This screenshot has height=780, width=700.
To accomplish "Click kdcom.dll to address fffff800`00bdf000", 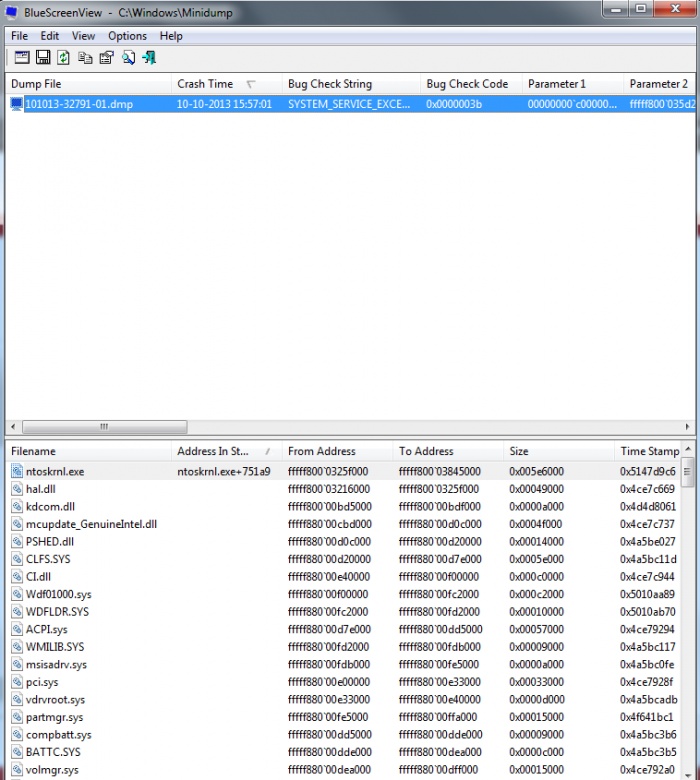I will (440, 506).
